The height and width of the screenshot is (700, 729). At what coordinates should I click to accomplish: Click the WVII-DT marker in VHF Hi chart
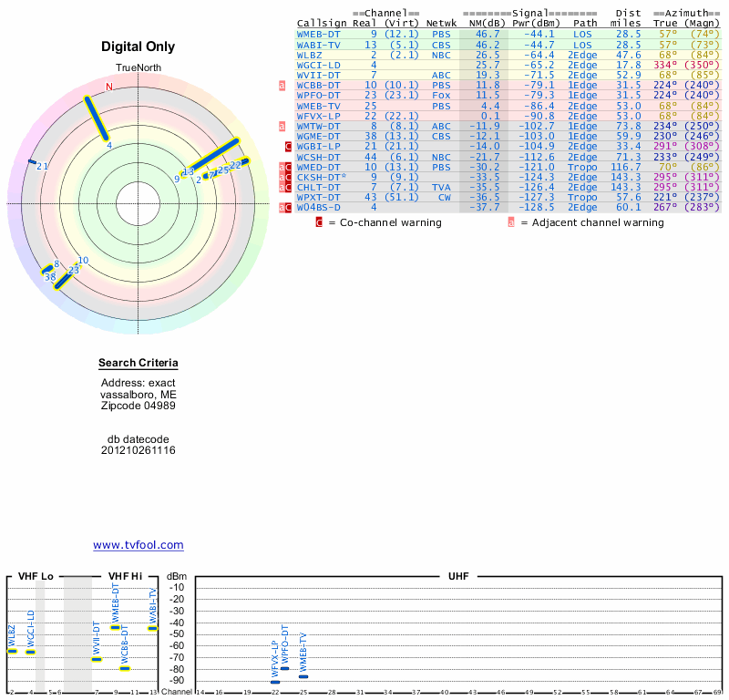(x=97, y=659)
